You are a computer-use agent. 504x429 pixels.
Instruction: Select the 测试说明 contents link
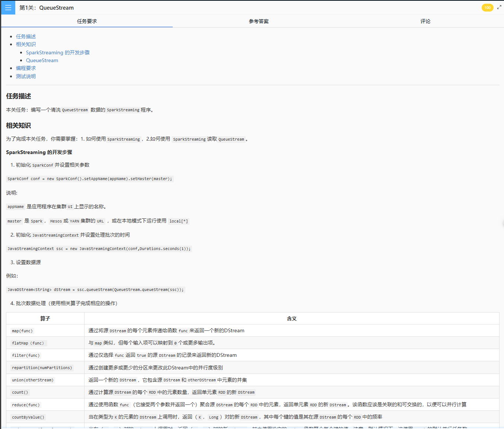[26, 76]
